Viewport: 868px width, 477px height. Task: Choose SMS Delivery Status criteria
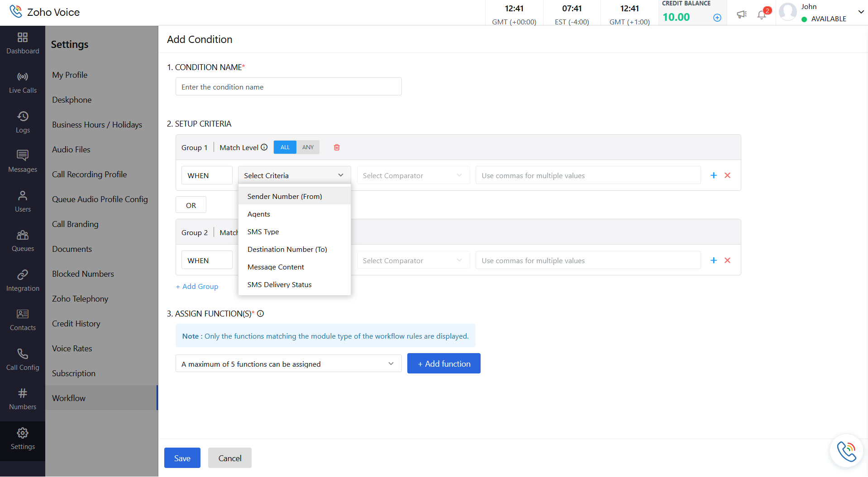[295, 285]
